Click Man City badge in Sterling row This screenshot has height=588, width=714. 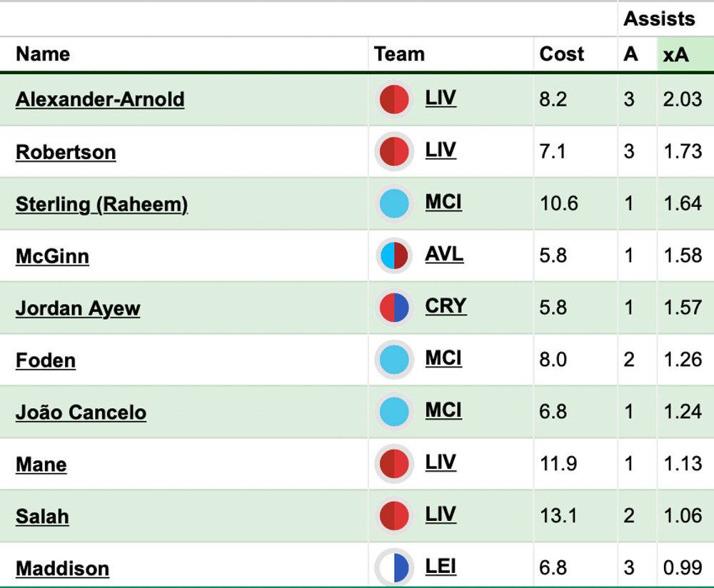[x=394, y=203]
